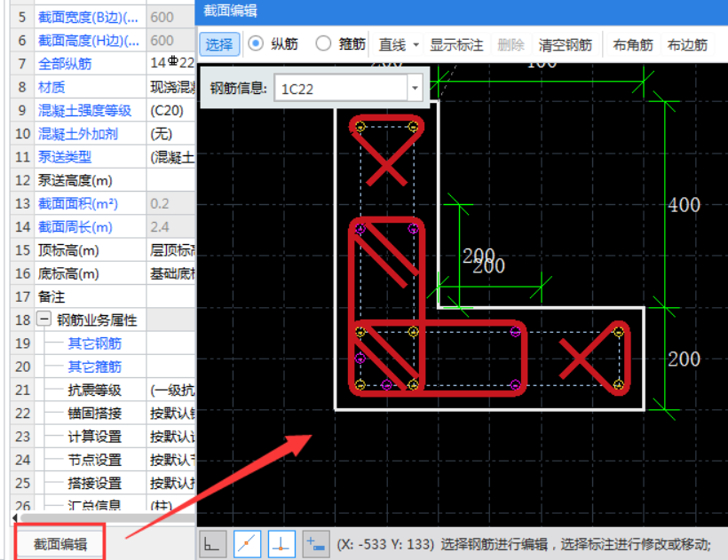Open the 其它钢筋 property link

(x=95, y=343)
